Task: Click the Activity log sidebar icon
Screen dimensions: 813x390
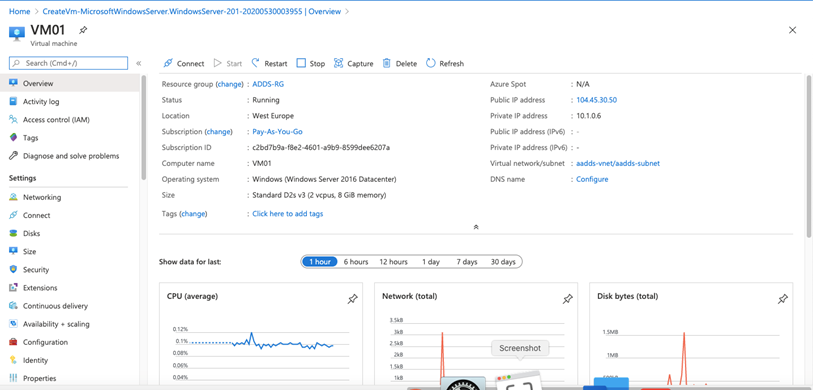Action: (x=13, y=102)
